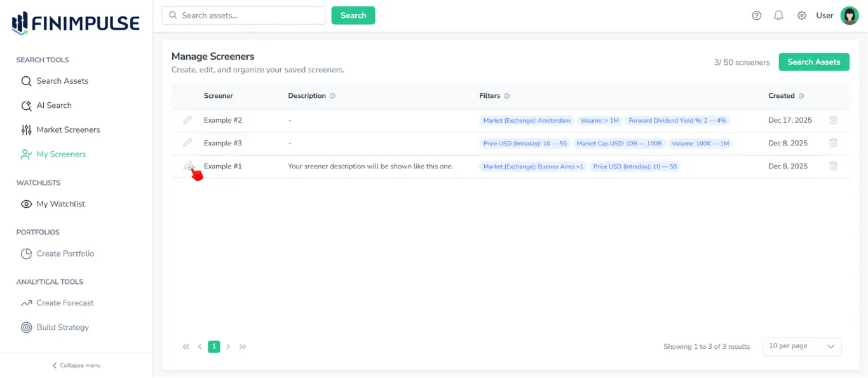Delete the Example #1 screener with the trash icon
This screenshot has width=868, height=378.
pos(833,166)
